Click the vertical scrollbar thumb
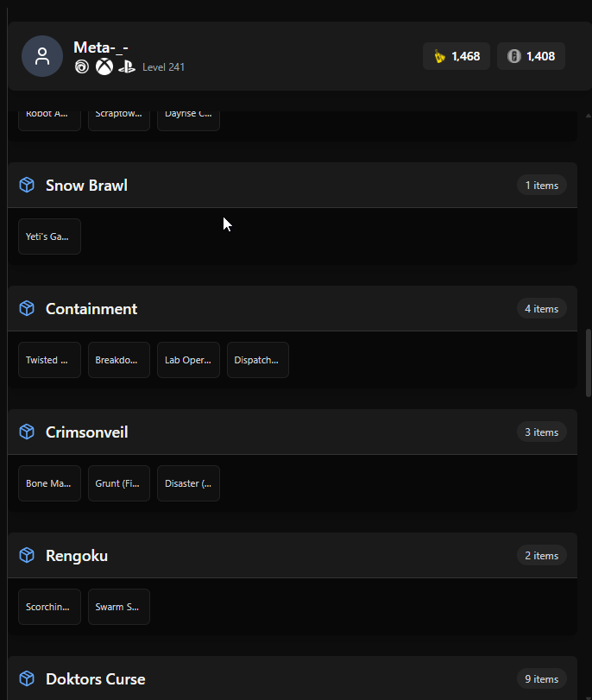 [x=589, y=363]
